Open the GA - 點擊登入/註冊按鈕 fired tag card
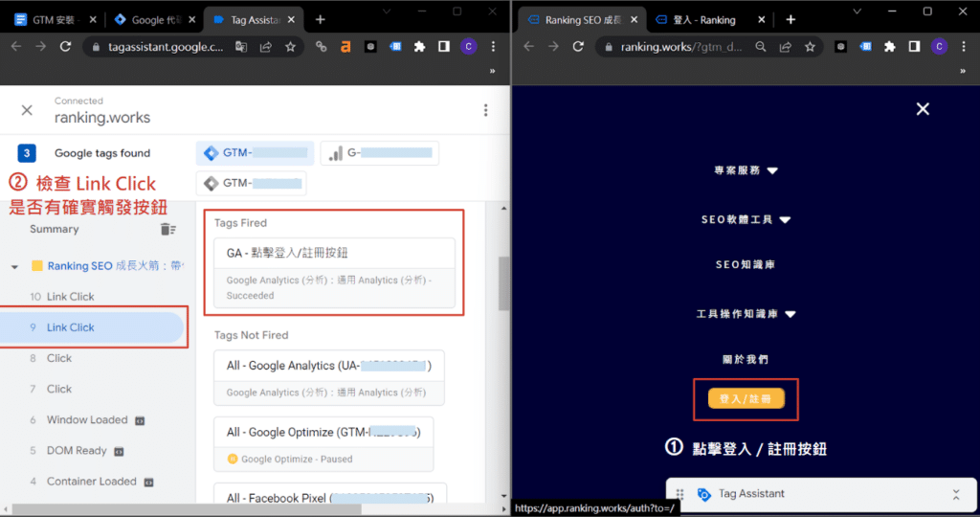The width and height of the screenshot is (980, 517). pyautogui.click(x=335, y=273)
